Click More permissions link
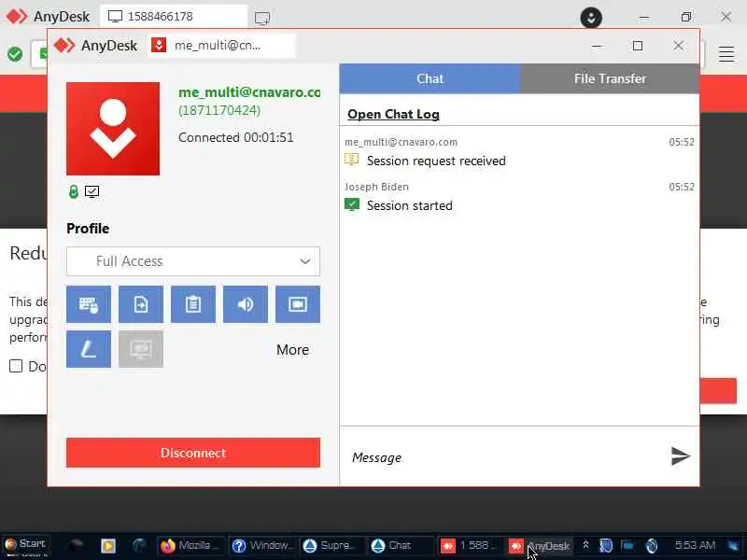747x560 pixels. (292, 350)
